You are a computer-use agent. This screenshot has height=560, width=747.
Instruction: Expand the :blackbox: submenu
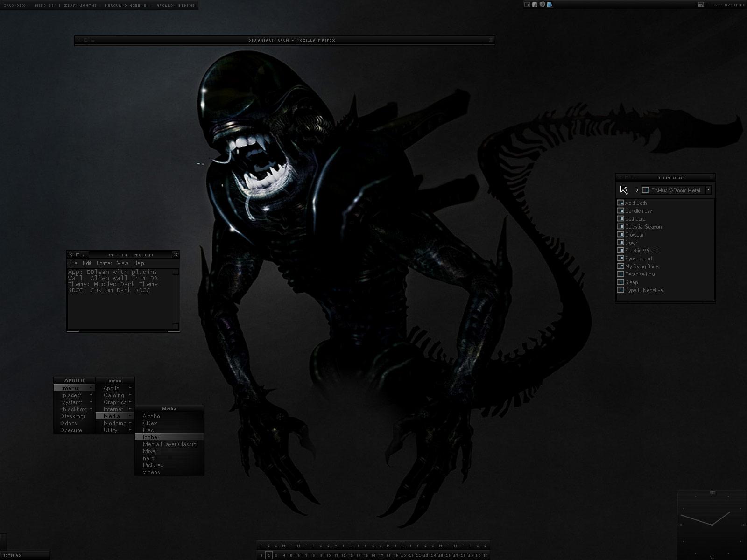(74, 409)
